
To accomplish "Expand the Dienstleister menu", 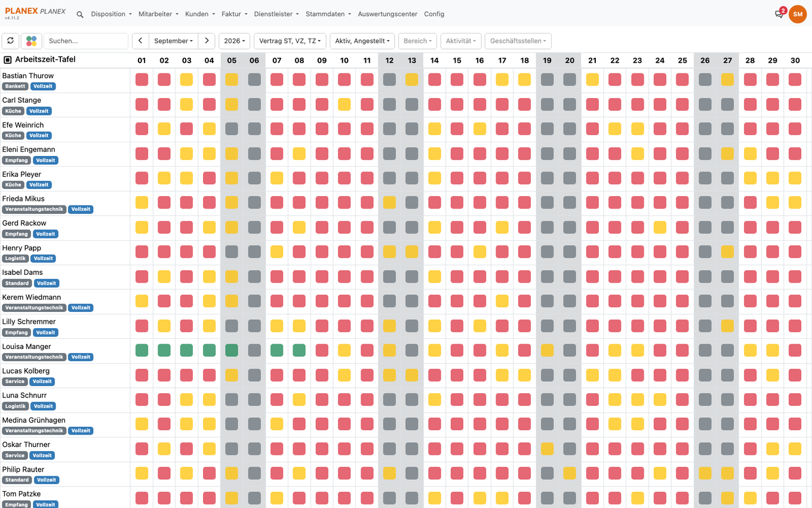I will point(276,14).
